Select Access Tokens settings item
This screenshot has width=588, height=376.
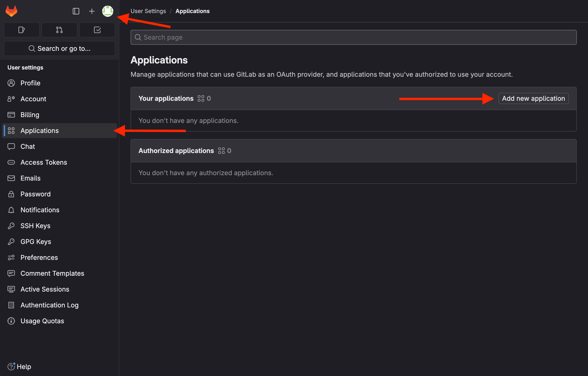tap(43, 162)
